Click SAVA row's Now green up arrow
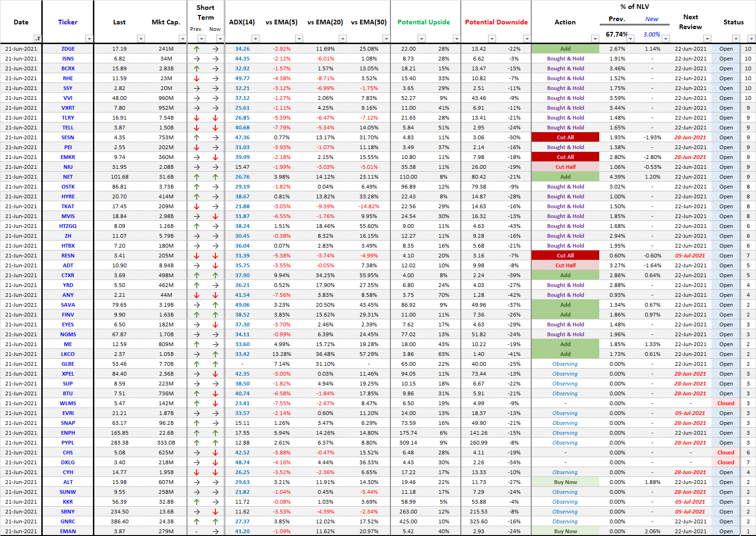 click(215, 305)
